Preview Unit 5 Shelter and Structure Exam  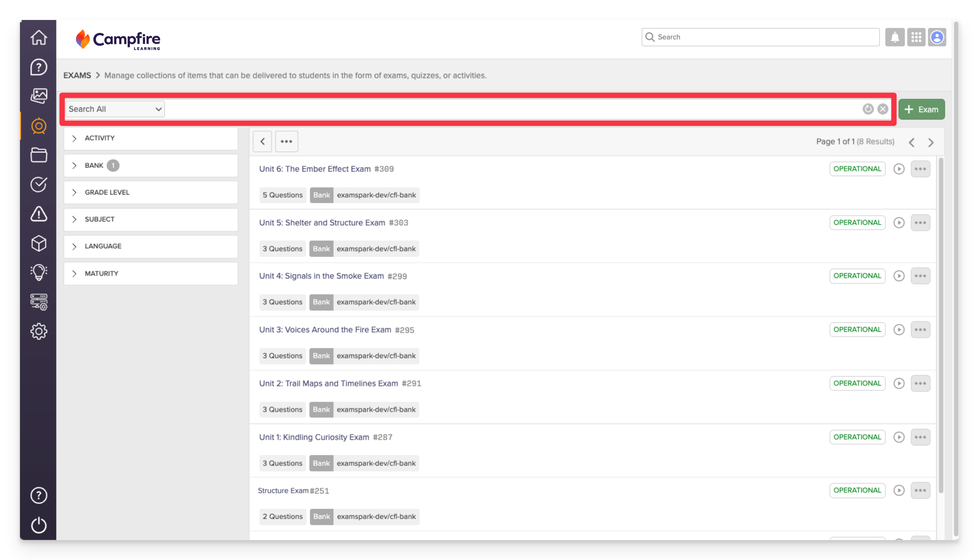[899, 223]
